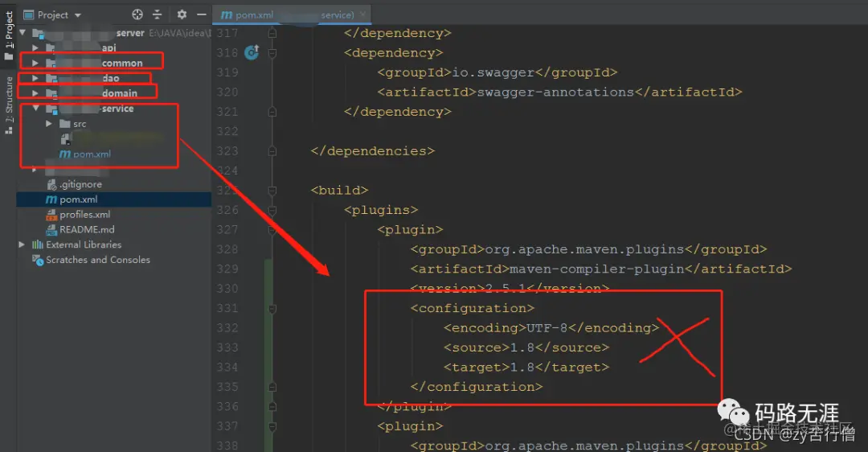Image resolution: width=868 pixels, height=452 pixels.
Task: Click the gutter navigation icon on line 318
Action: (252, 52)
